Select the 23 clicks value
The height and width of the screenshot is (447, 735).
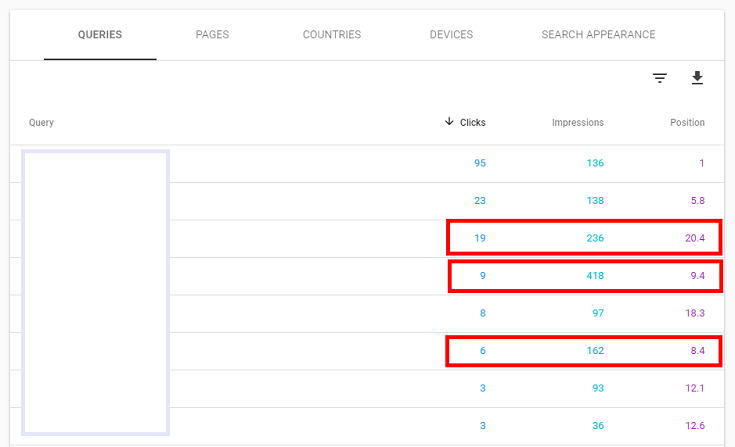pos(480,201)
